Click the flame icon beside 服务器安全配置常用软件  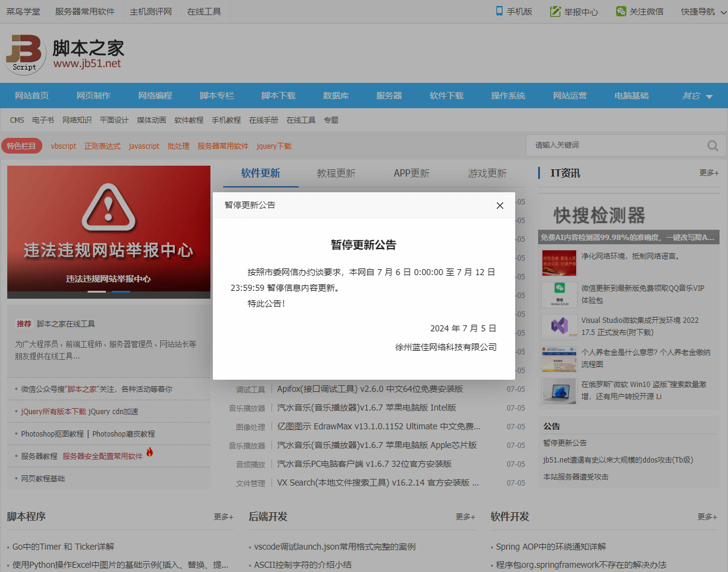pos(150,452)
